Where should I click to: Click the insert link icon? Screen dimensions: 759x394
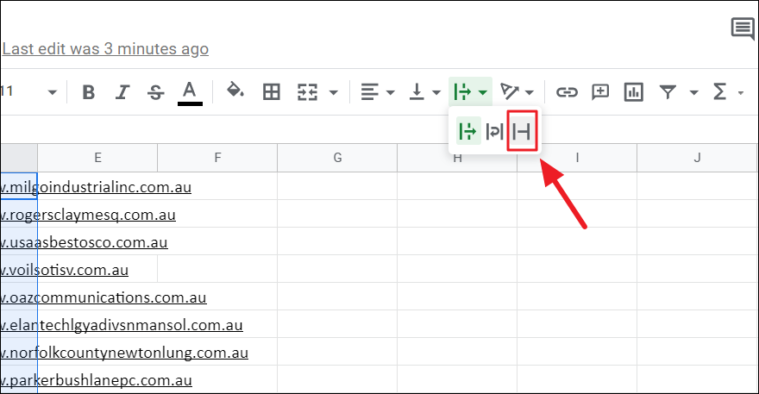(x=567, y=91)
